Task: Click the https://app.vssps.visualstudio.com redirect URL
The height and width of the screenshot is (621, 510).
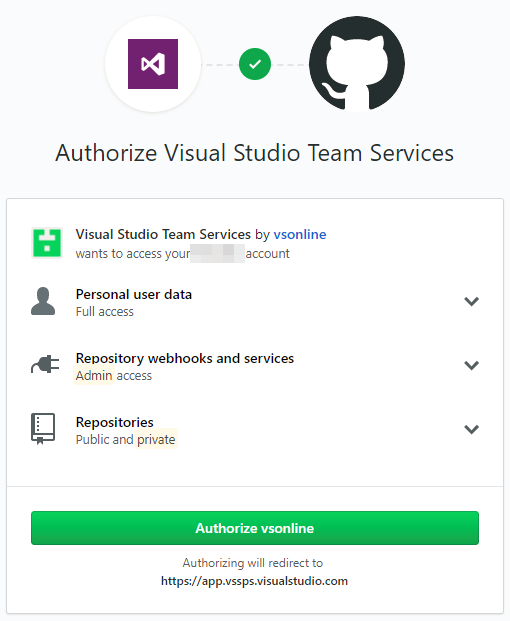Action: (x=254, y=581)
